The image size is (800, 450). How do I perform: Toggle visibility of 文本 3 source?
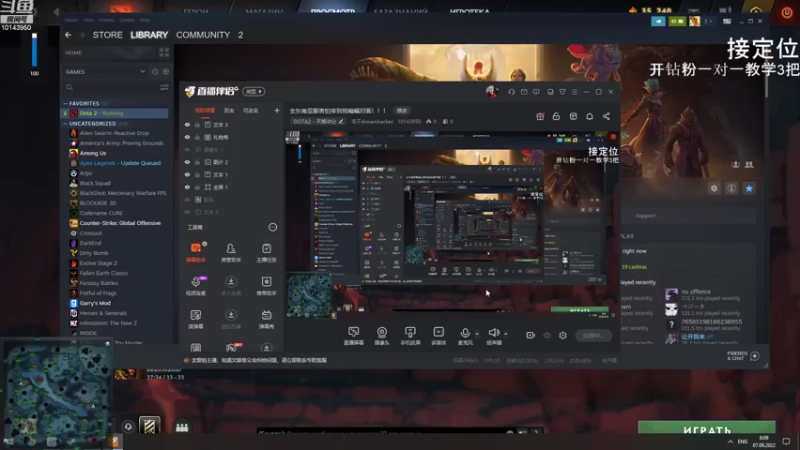(187, 124)
